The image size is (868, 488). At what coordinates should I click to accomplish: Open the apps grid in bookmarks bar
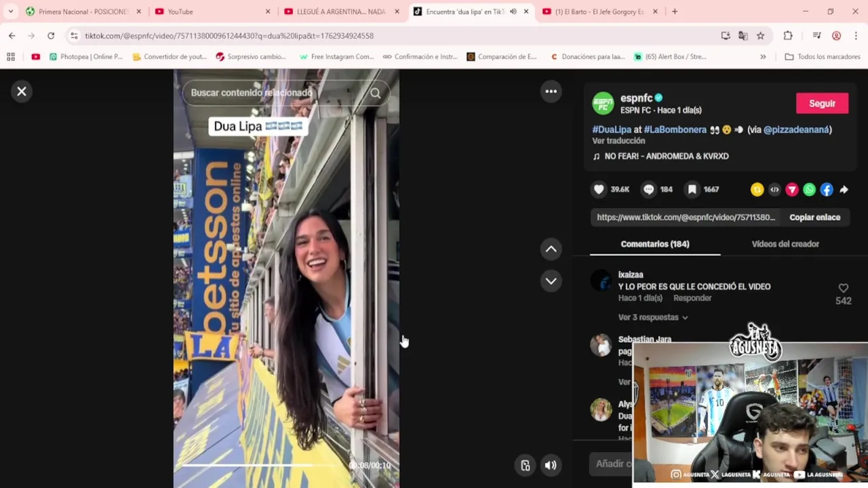point(11,57)
